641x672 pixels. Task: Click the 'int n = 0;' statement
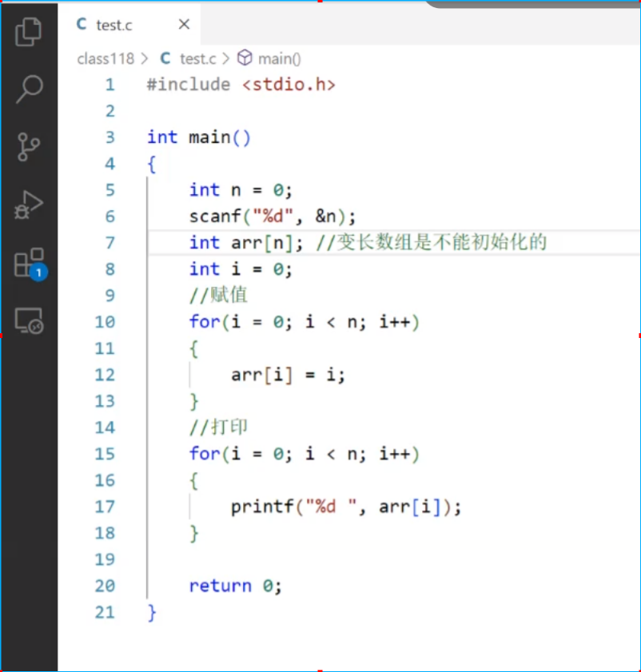pyautogui.click(x=241, y=190)
